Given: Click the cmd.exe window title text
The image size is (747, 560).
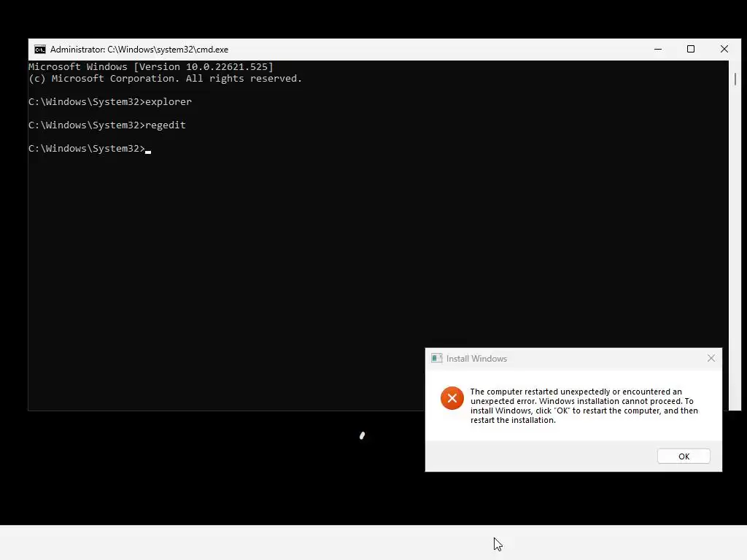Looking at the screenshot, I should click(x=139, y=50).
